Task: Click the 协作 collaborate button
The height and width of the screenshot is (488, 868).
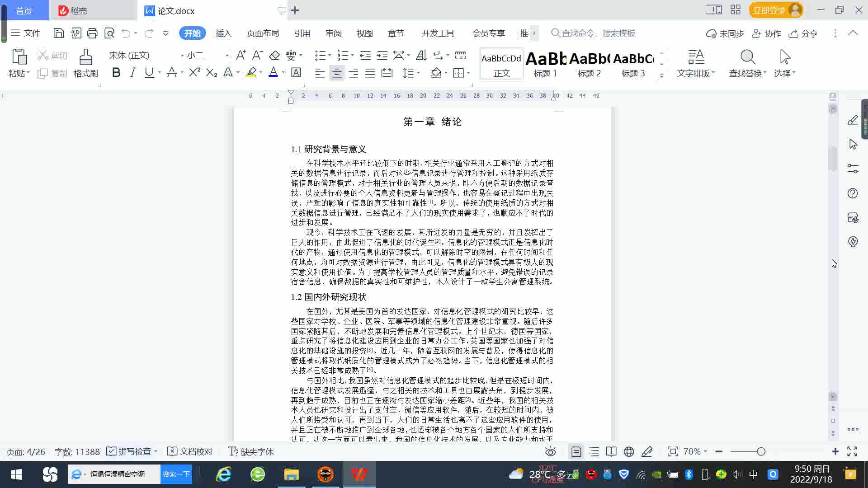Action: point(767,33)
